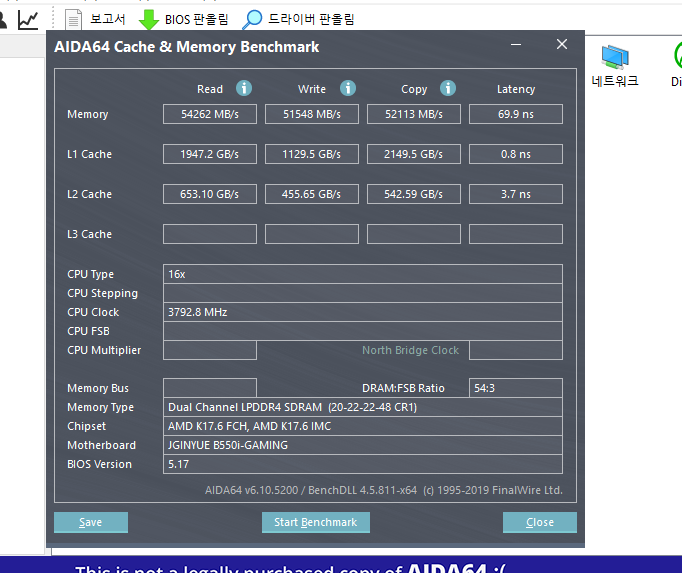Click the green BIOS download arrow icon

point(149,20)
